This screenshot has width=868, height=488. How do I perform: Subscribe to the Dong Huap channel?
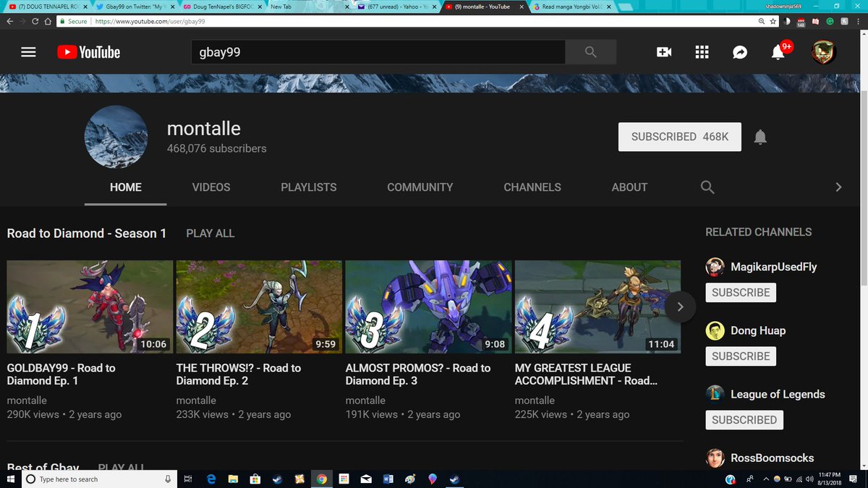pos(741,356)
